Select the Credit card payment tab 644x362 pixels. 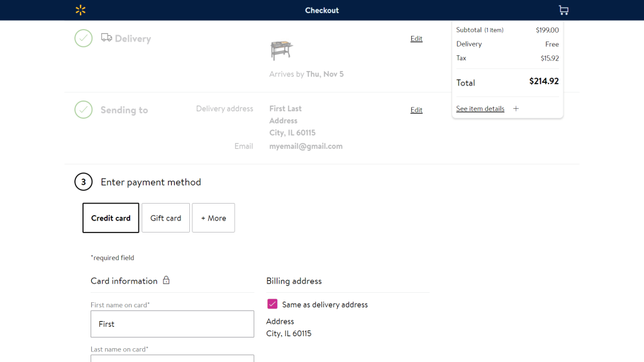111,218
